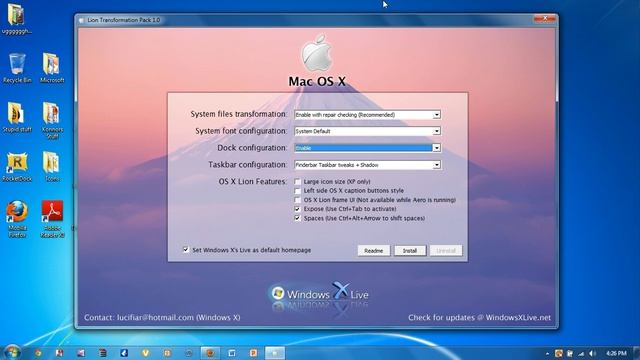
Task: Select the uggggggh folder on desktop
Action: 16,19
